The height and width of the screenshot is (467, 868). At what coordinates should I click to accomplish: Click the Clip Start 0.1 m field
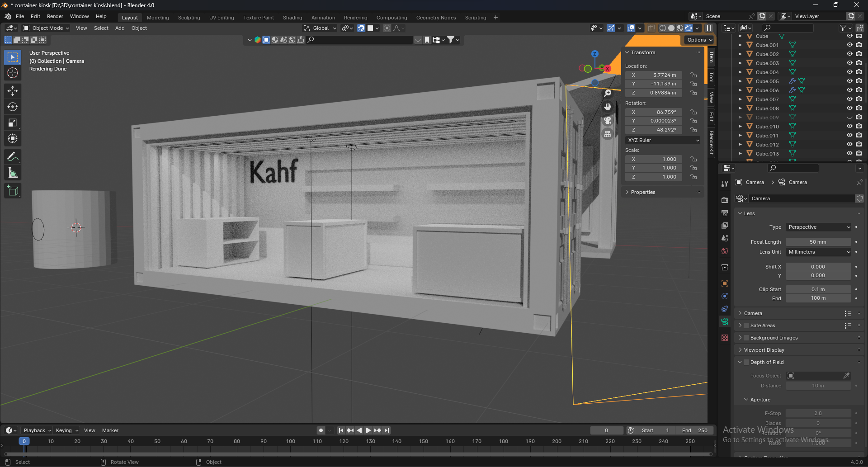(x=819, y=289)
